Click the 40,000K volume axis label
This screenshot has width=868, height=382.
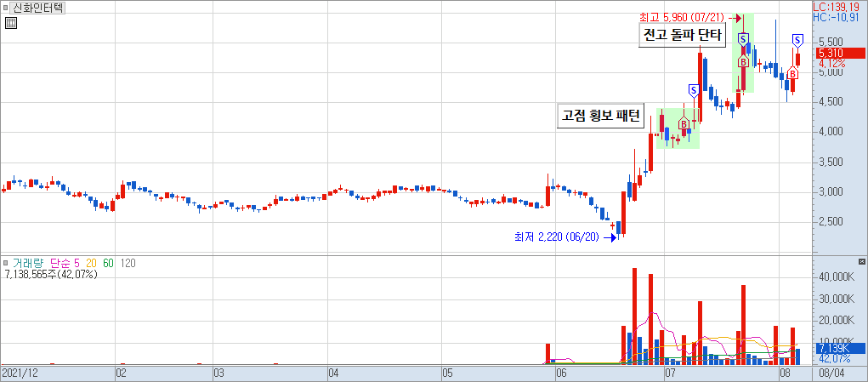(x=836, y=277)
